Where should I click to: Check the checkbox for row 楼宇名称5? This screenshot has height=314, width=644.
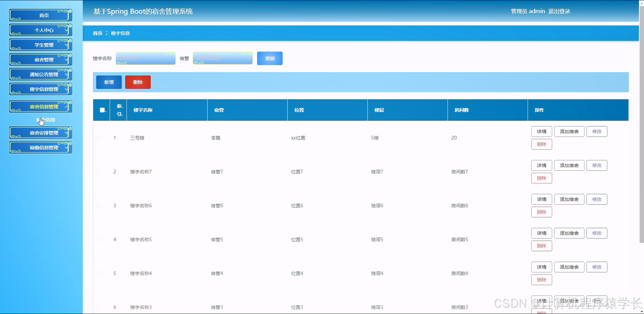point(99,240)
